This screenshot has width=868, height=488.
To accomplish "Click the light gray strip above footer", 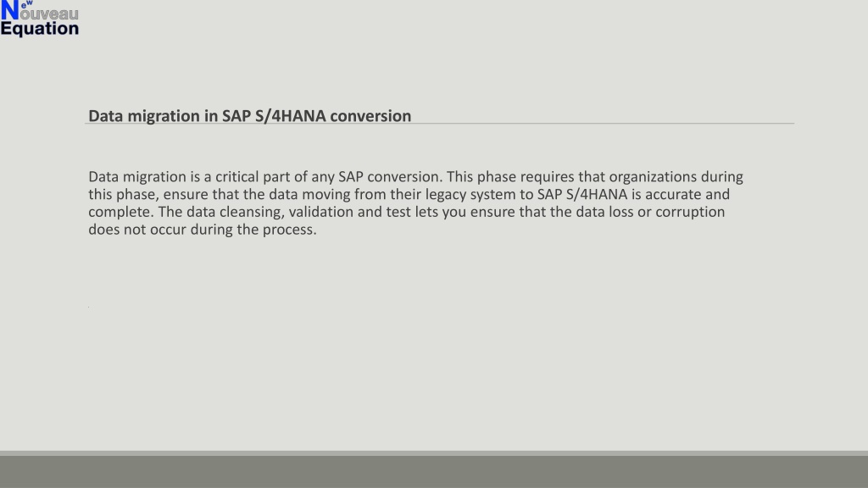I will pos(434,453).
